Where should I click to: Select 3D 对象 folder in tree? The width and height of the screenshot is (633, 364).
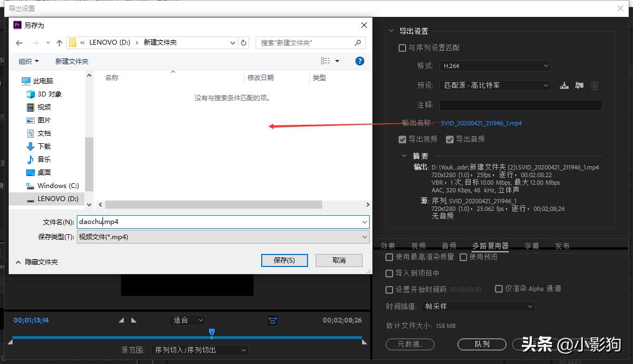pyautogui.click(x=44, y=94)
